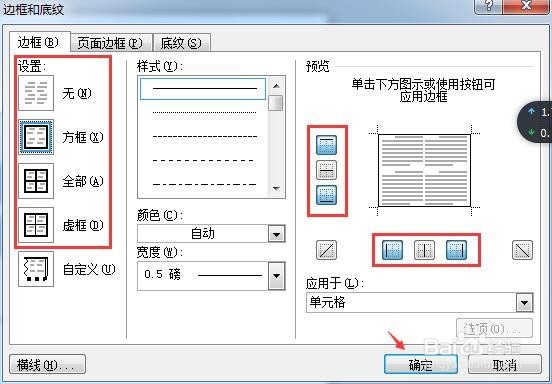Screen dimensions: 552x384
Task: Click the style list scroll up arrow
Action: pyautogui.click(x=276, y=86)
